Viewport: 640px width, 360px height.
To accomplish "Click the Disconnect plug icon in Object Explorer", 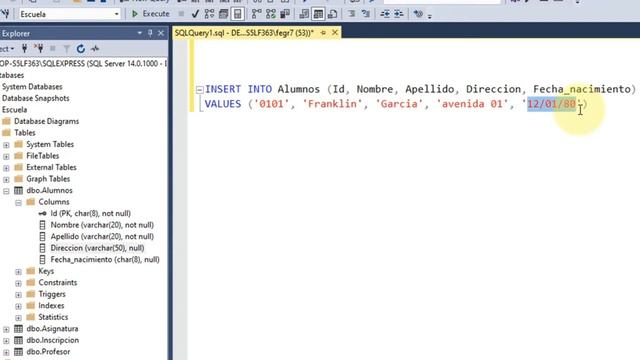I will 39,49.
